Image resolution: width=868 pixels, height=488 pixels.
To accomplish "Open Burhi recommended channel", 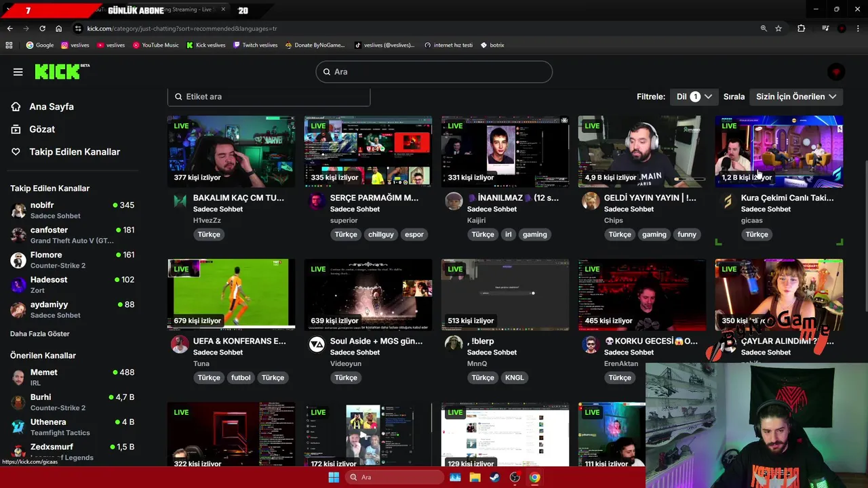I will (x=73, y=402).
